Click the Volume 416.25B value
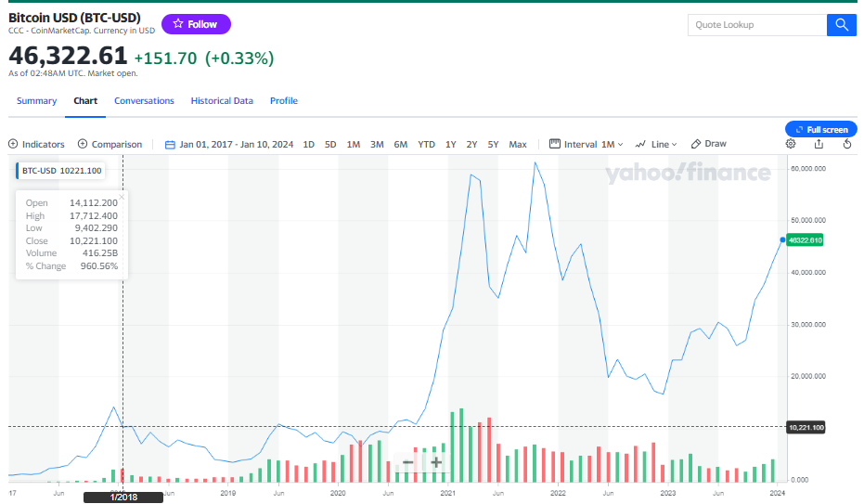Image resolution: width=864 pixels, height=504 pixels. pyautogui.click(x=100, y=253)
